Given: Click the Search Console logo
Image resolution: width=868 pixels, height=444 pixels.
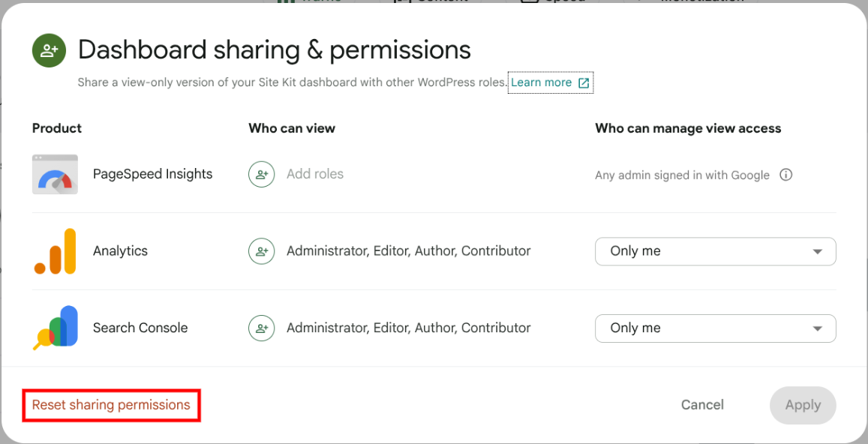Looking at the screenshot, I should click(x=55, y=328).
